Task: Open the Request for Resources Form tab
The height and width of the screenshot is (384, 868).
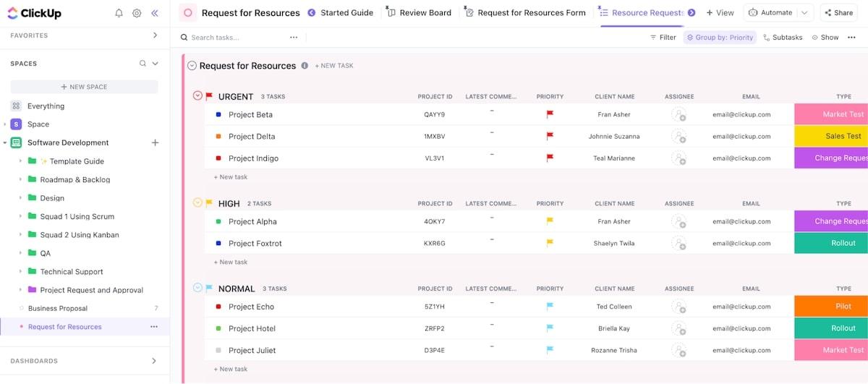Action: pos(531,12)
